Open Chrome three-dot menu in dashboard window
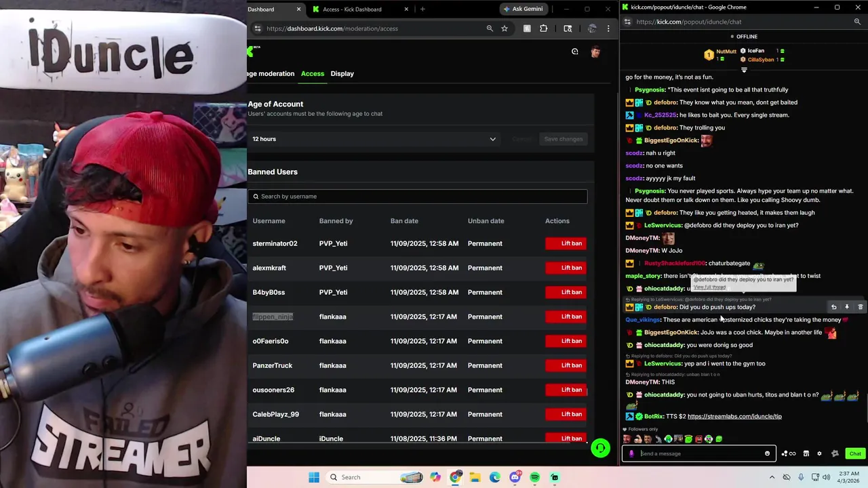 point(608,28)
